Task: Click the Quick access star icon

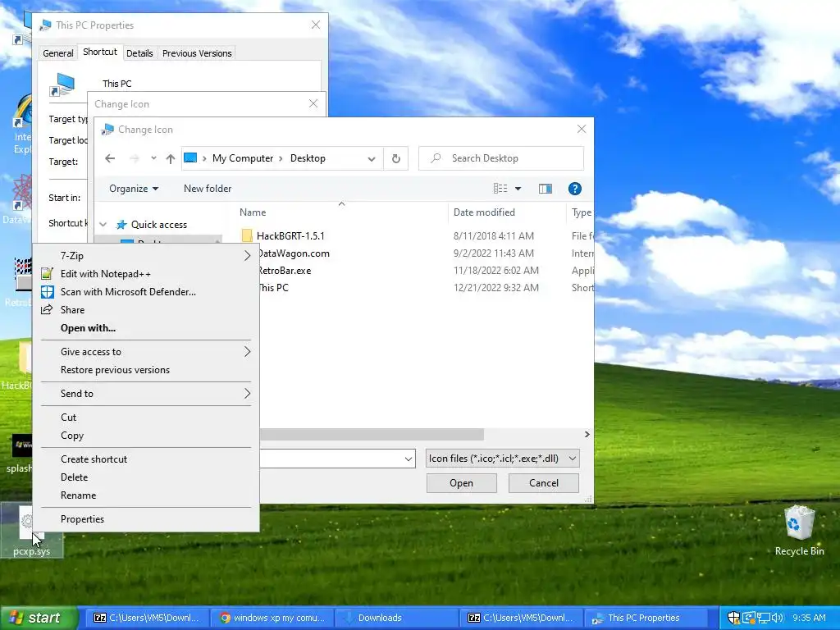Action: (x=121, y=225)
